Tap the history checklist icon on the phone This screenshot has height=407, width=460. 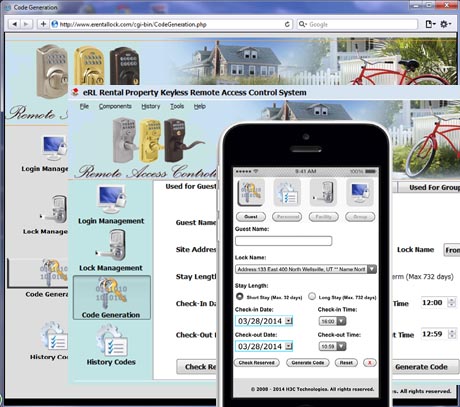click(287, 192)
